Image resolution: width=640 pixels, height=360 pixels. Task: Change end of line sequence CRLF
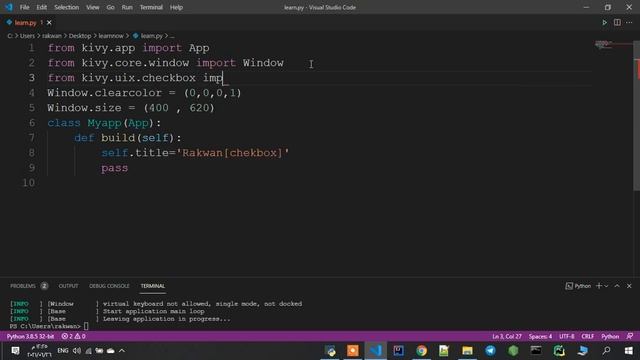click(x=588, y=336)
